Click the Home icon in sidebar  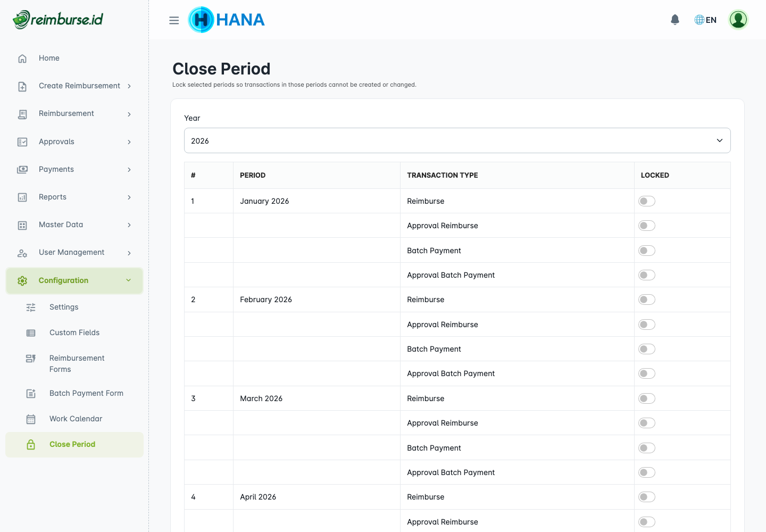pyautogui.click(x=22, y=59)
